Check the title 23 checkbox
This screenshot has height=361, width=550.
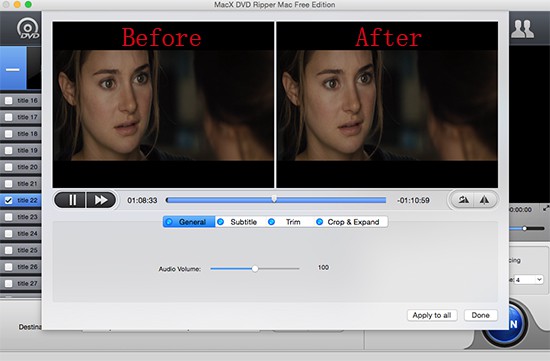coord(8,217)
